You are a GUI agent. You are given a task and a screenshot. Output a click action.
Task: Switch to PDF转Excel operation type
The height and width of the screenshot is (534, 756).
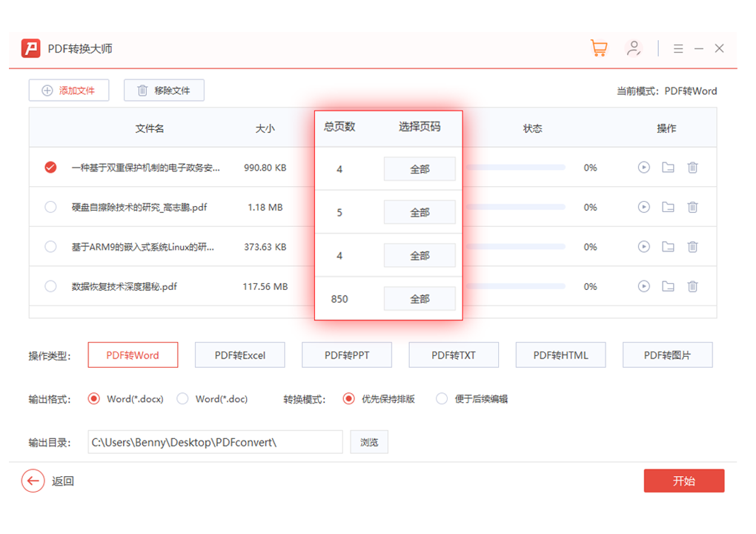[240, 355]
